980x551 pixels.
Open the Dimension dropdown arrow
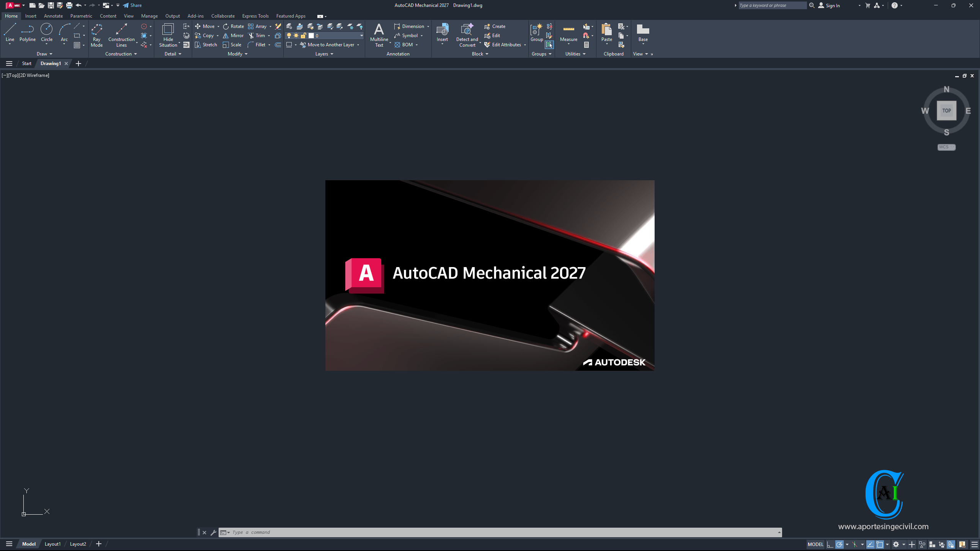point(428,26)
